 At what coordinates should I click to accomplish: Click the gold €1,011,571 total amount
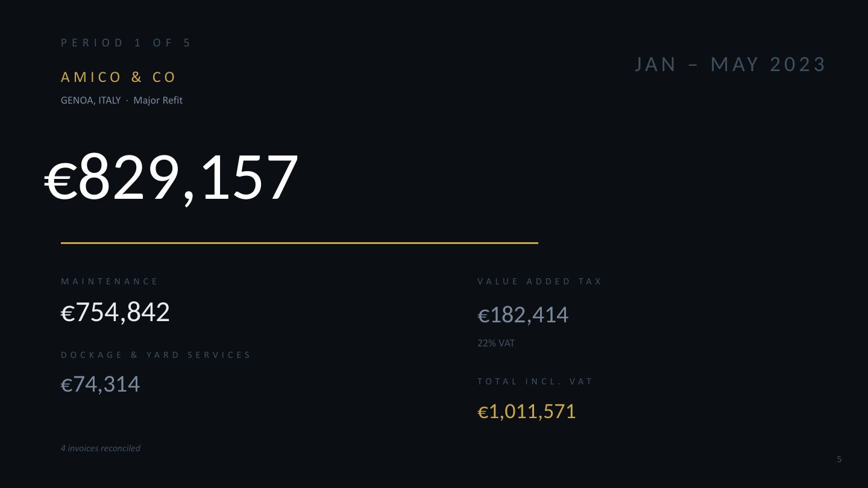point(526,411)
